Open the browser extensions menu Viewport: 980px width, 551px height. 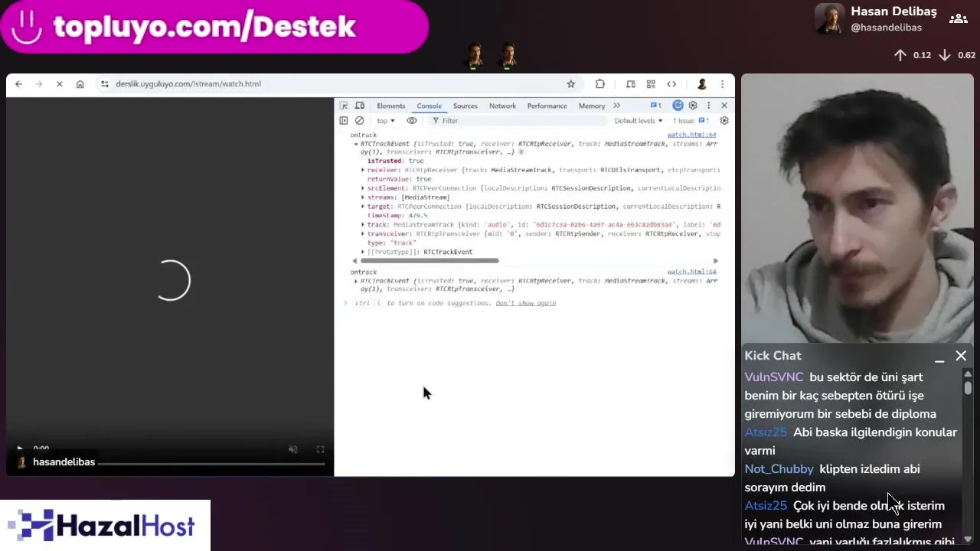(x=600, y=84)
